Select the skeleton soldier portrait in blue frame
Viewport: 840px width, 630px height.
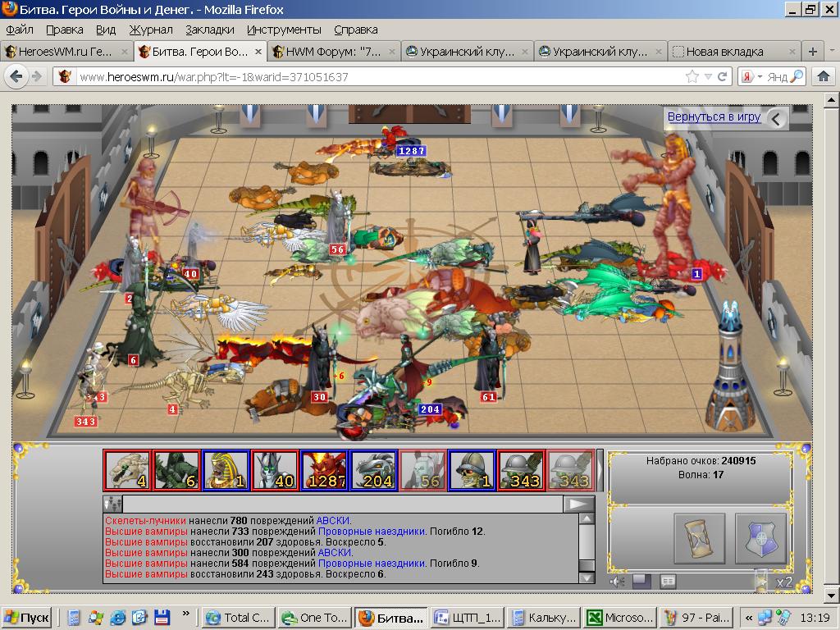click(472, 470)
